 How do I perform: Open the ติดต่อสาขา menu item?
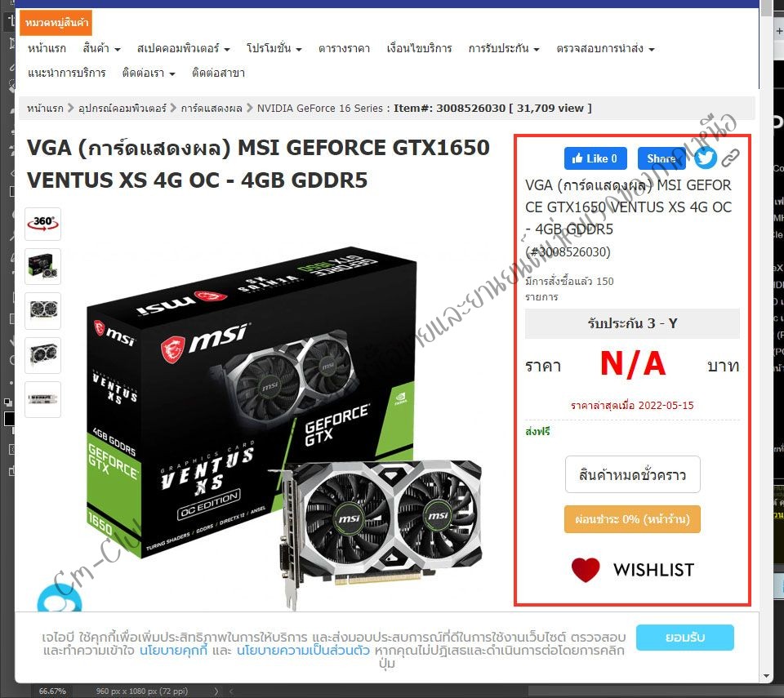[219, 73]
